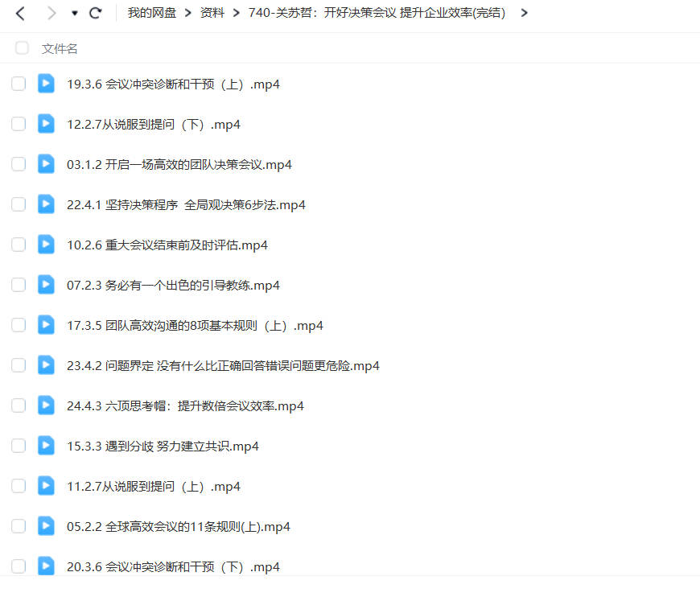The height and width of the screenshot is (605, 700).
Task: Click video icon of 24.4.3 六顶思考帽
Action: click(46, 405)
